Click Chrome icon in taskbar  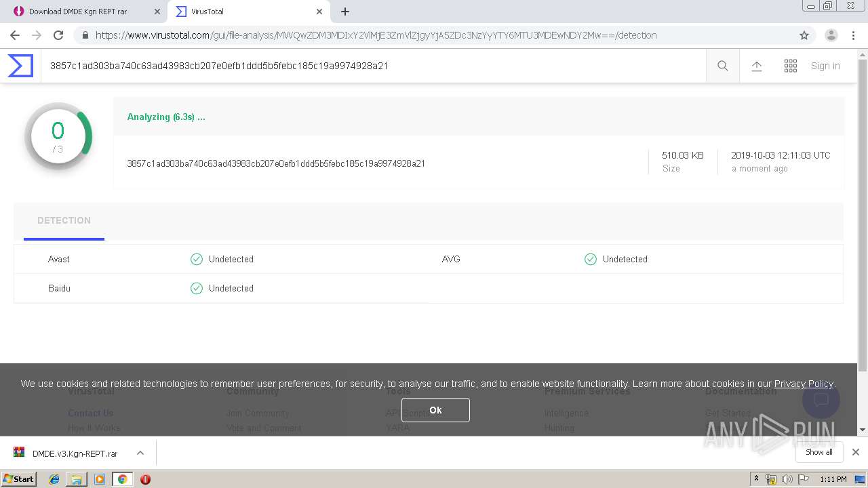(x=122, y=479)
